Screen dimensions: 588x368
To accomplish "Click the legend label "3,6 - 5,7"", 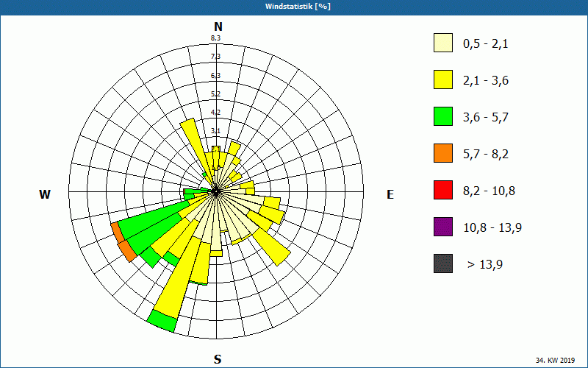I will tap(486, 118).
